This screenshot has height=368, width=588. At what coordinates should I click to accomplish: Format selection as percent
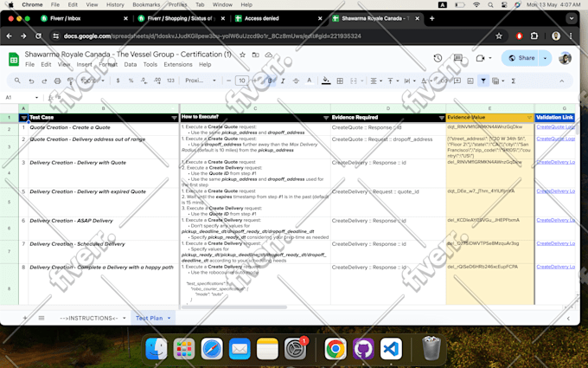tap(131, 81)
